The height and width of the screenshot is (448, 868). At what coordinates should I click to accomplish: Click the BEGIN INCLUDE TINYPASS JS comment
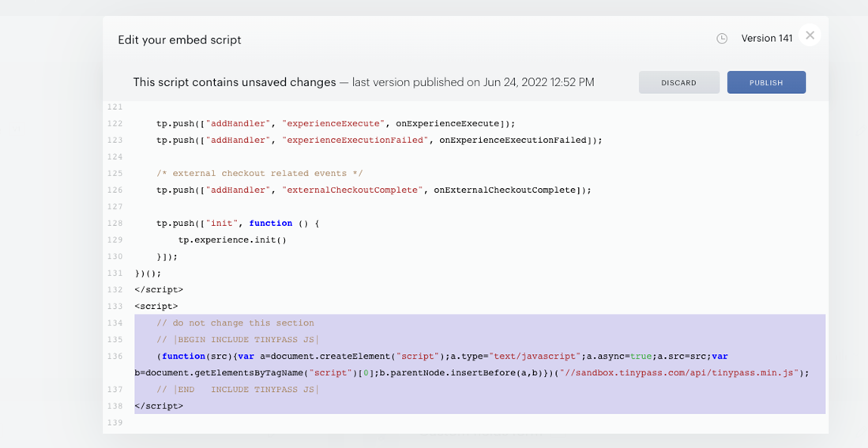tap(238, 340)
